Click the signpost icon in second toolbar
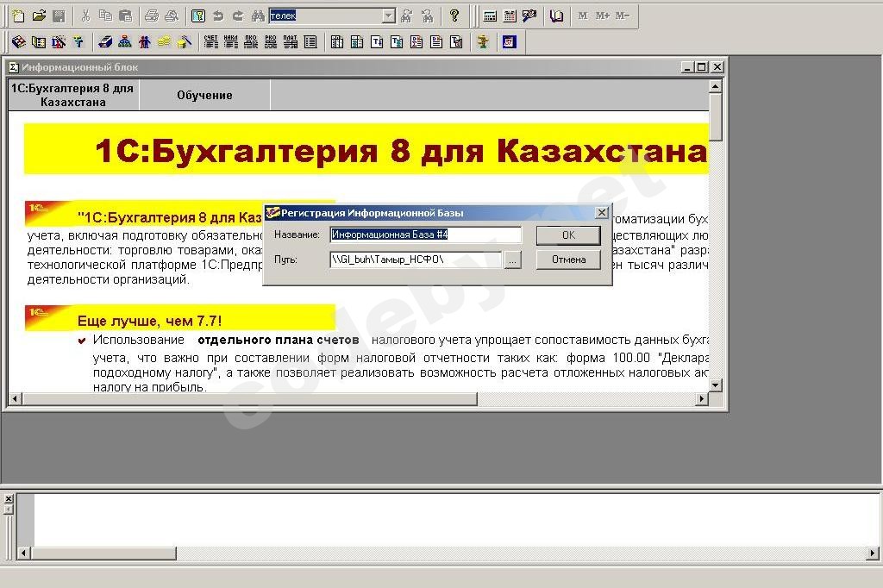The image size is (883, 588). pyautogui.click(x=483, y=41)
